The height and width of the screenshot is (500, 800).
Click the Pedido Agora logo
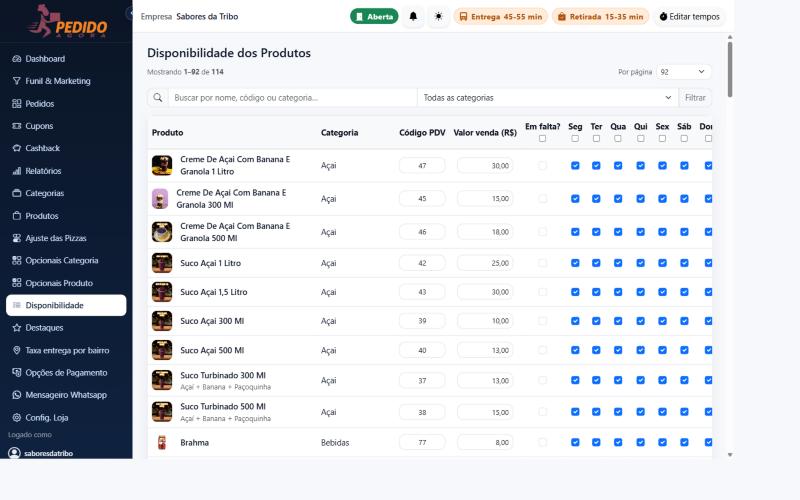[x=68, y=21]
